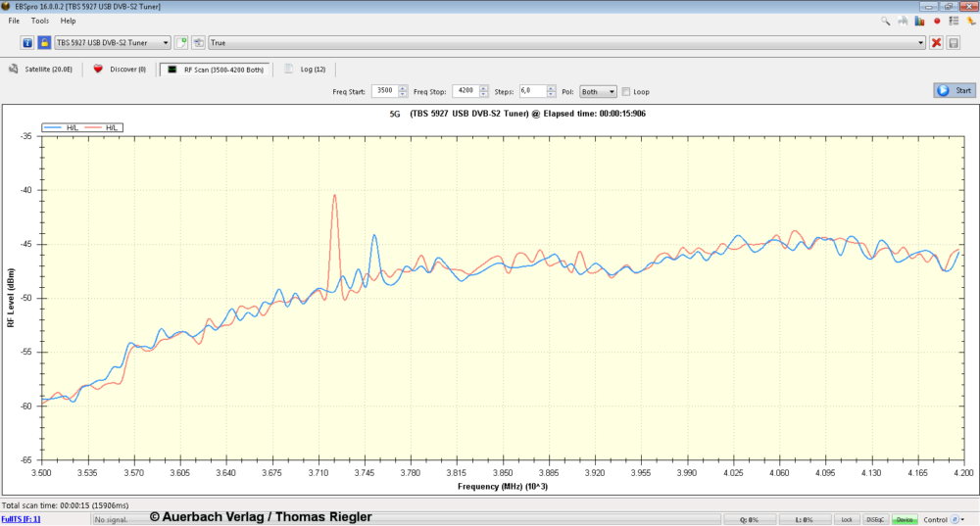Click the red record dot icon
Viewport: 980px width, 526px height.
(937, 21)
